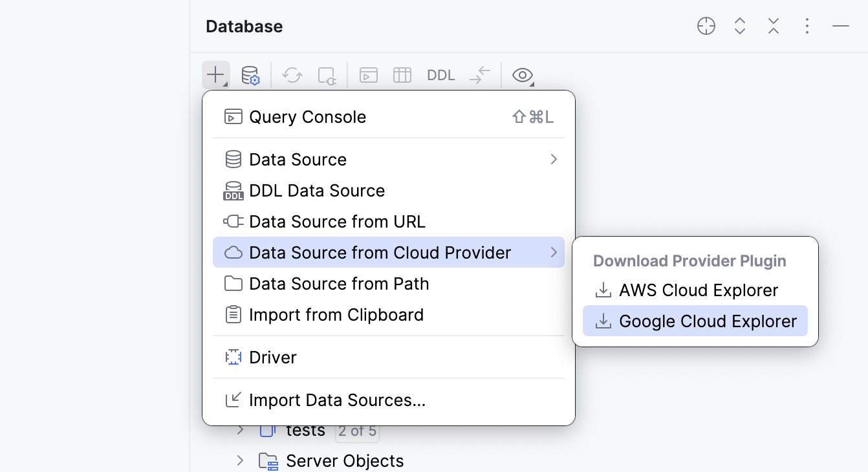Click the plus icon to add new item

(215, 74)
